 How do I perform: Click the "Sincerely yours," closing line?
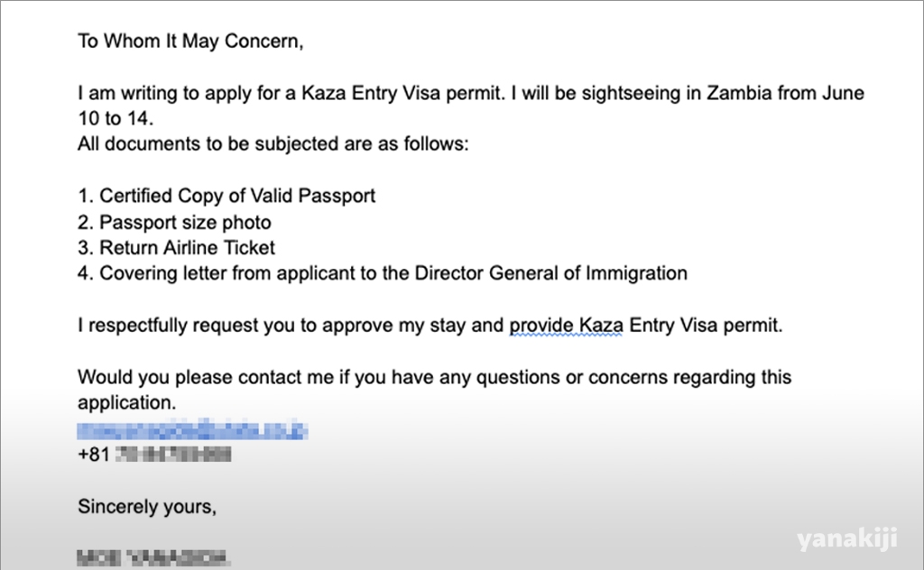click(x=147, y=507)
